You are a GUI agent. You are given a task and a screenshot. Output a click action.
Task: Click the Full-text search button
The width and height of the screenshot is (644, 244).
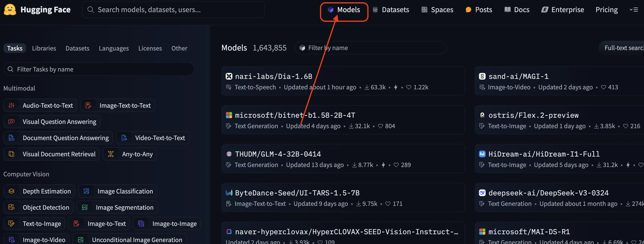tap(621, 48)
